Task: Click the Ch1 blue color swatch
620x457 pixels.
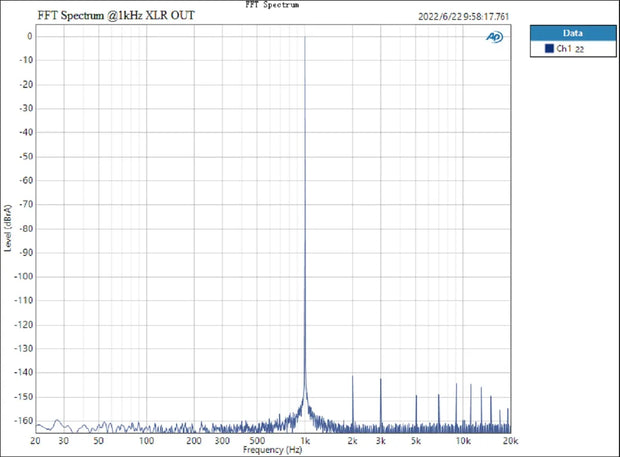Action: [x=549, y=49]
